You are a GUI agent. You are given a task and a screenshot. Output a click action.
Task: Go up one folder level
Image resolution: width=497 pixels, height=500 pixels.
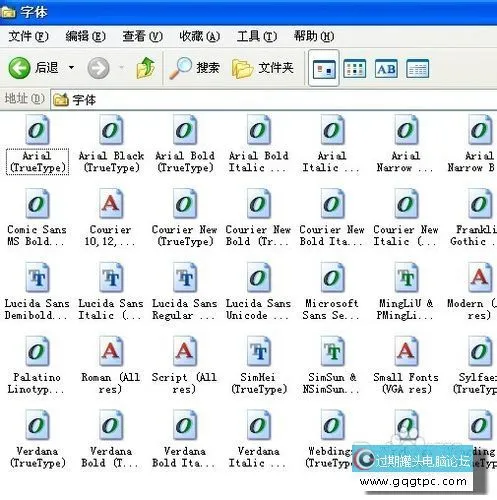pos(146,68)
